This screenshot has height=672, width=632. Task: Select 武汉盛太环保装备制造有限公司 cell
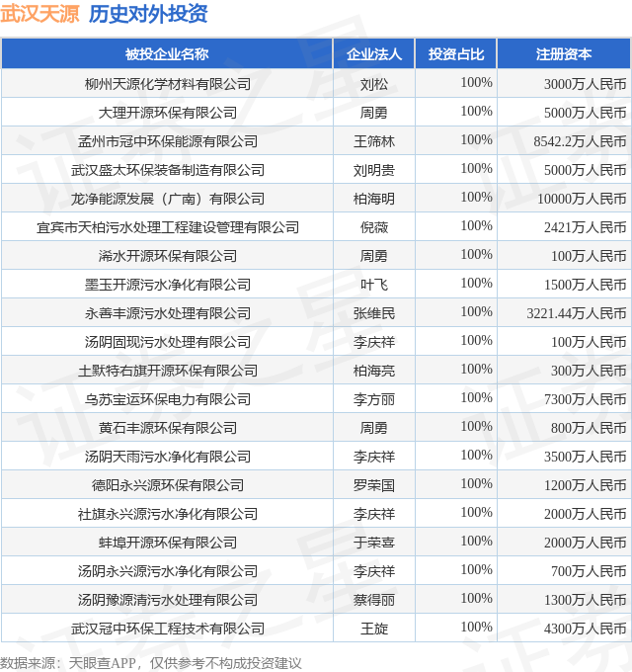168,170
